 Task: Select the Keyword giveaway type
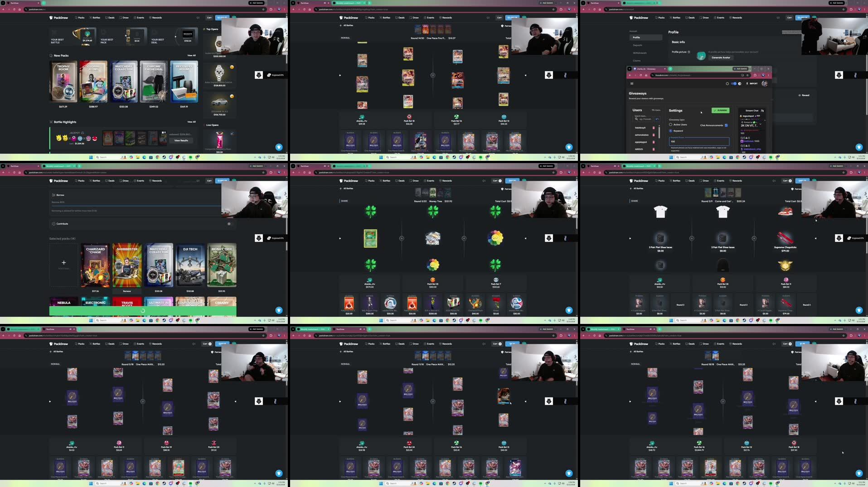tap(670, 130)
